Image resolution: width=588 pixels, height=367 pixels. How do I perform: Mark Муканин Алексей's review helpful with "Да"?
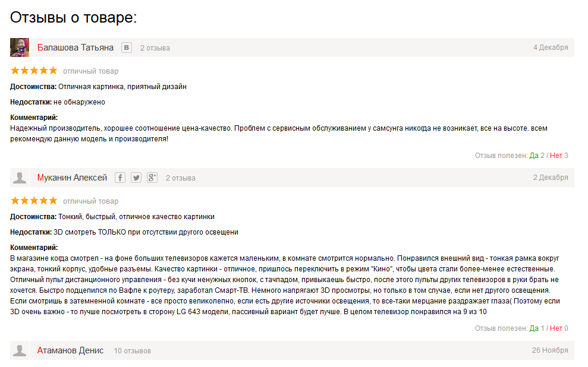(534, 328)
